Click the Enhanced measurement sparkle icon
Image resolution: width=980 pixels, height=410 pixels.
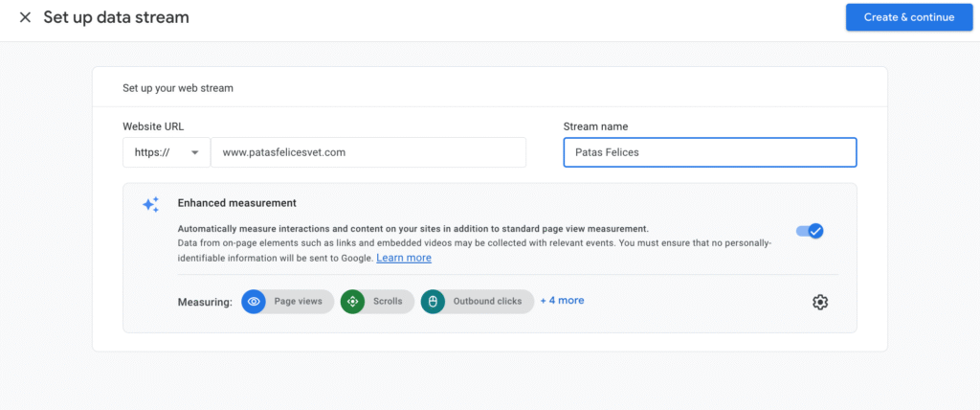click(150, 204)
